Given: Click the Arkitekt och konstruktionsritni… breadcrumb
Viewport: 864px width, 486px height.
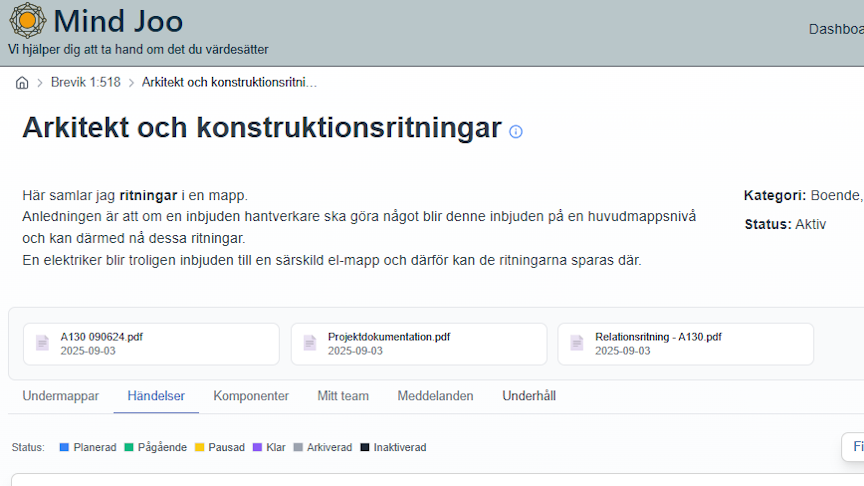Looking at the screenshot, I should (x=229, y=82).
